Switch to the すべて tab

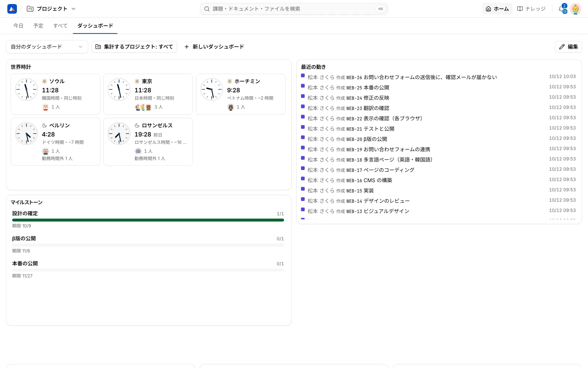60,26
